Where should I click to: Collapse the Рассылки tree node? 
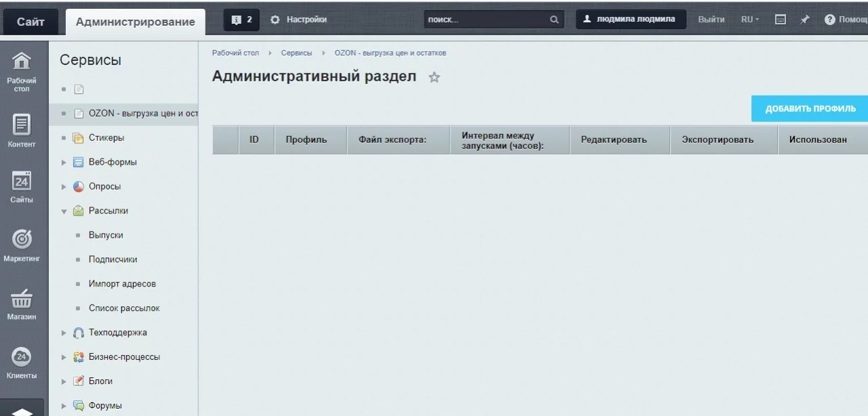click(x=64, y=211)
